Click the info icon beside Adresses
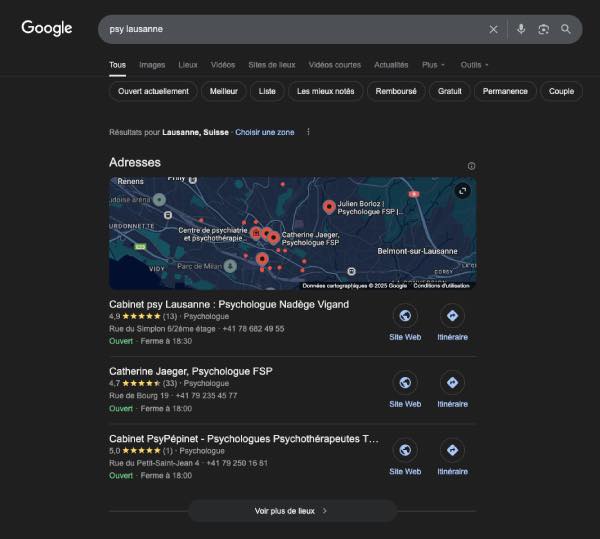 pos(471,166)
